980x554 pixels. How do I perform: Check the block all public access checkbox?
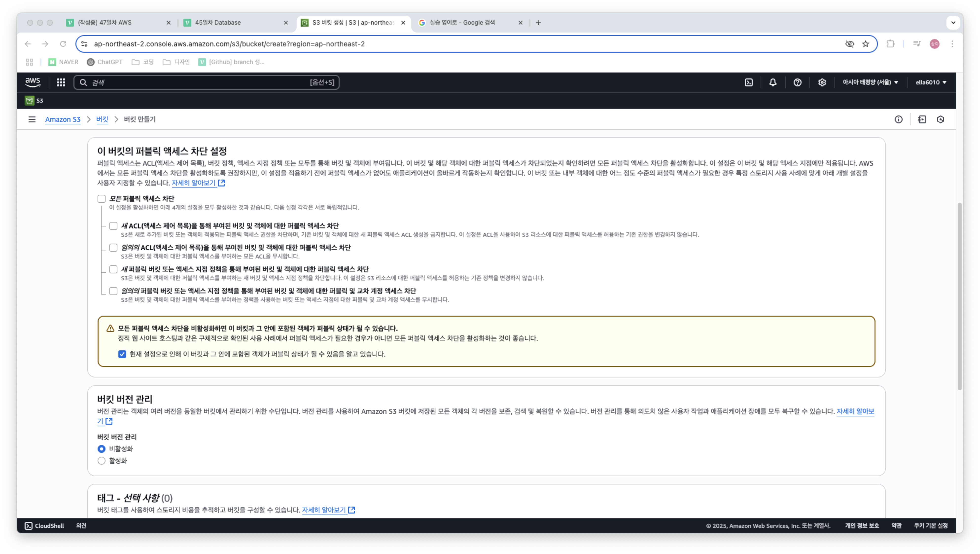[x=102, y=199]
